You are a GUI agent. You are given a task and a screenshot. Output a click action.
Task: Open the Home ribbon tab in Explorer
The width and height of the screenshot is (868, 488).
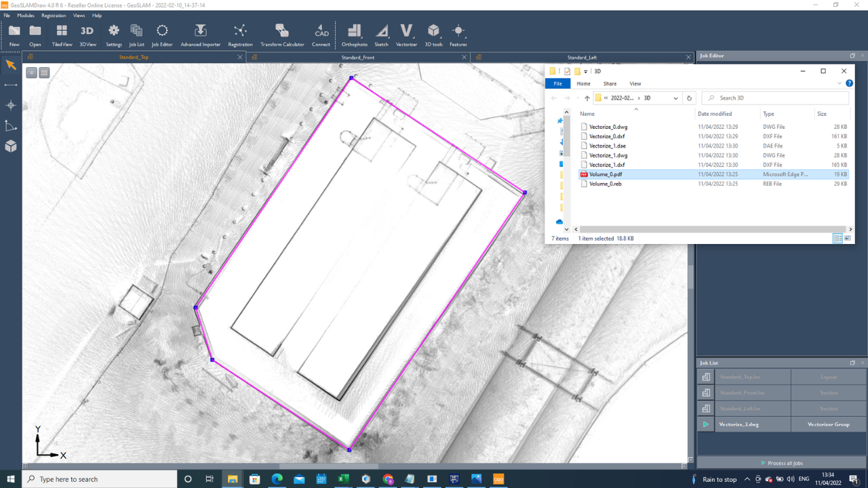pyautogui.click(x=583, y=84)
